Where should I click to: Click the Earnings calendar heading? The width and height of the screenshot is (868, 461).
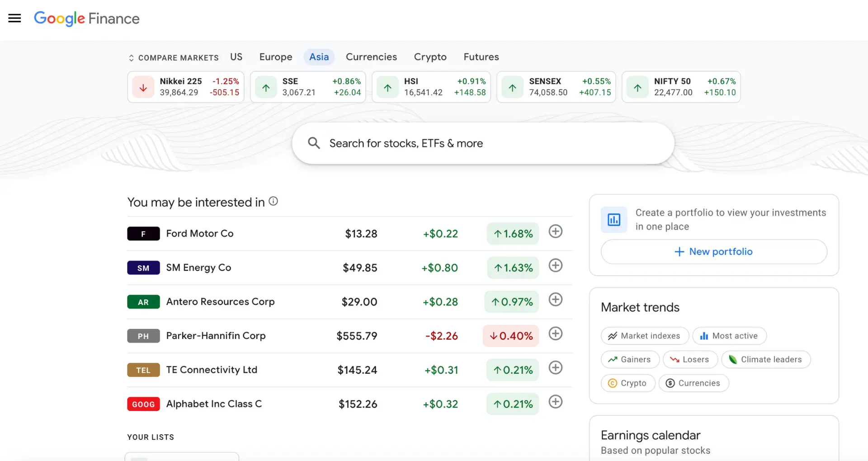tap(651, 435)
